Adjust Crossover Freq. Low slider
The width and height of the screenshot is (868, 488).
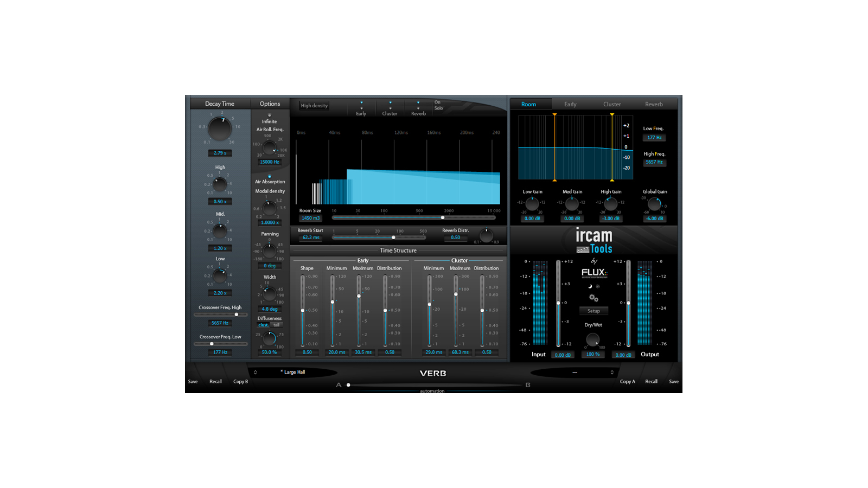click(x=220, y=344)
